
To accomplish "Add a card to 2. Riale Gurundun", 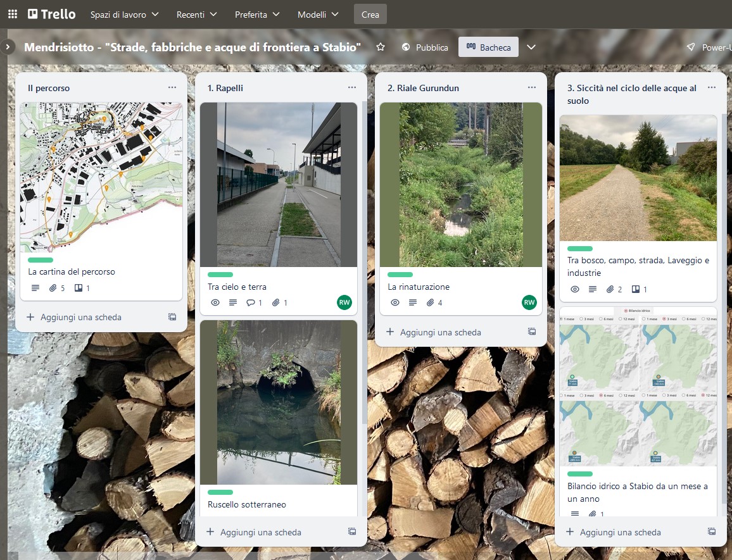I will pyautogui.click(x=434, y=332).
